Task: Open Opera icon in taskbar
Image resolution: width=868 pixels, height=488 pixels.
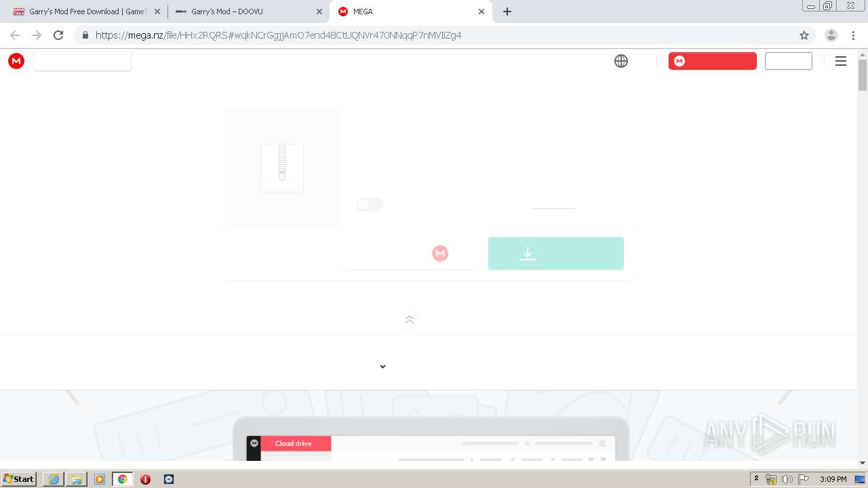Action: 145,479
